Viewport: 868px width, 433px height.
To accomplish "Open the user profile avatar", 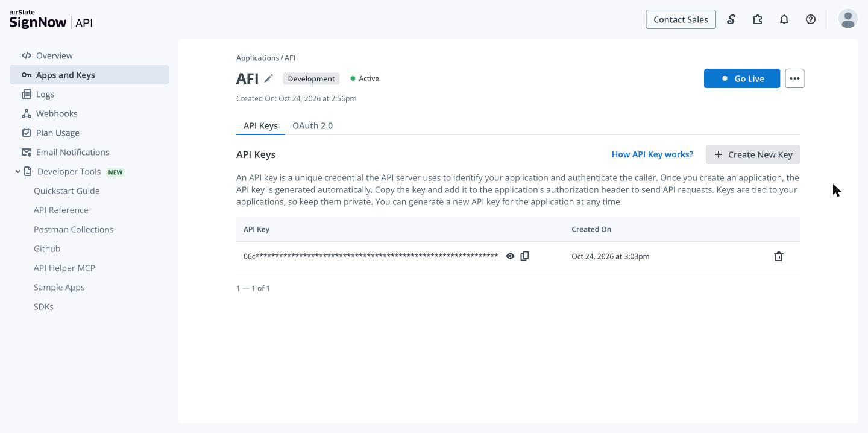I will coord(848,19).
